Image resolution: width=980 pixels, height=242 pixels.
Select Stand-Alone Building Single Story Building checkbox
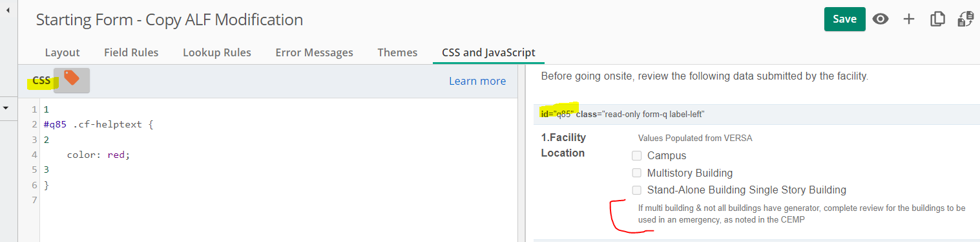coord(637,190)
